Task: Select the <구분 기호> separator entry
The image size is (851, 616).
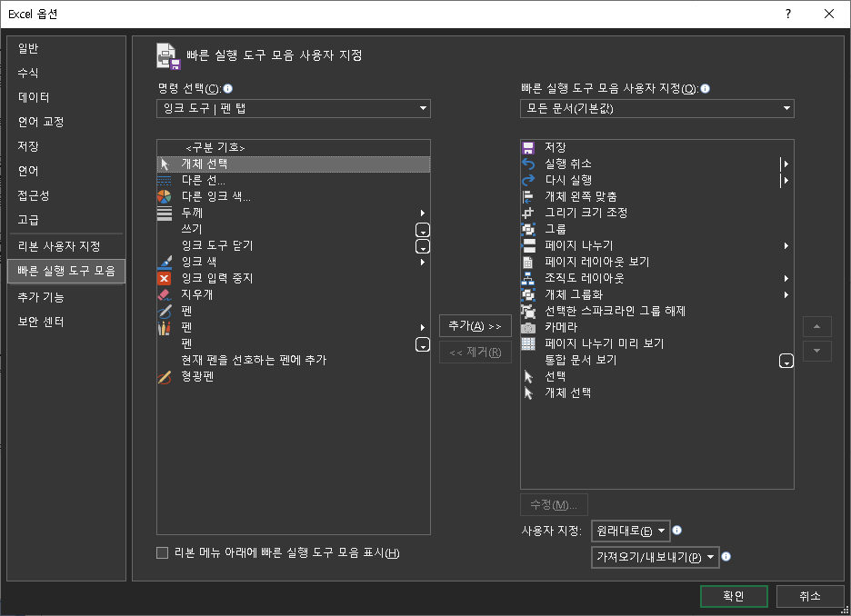Action: click(x=294, y=147)
